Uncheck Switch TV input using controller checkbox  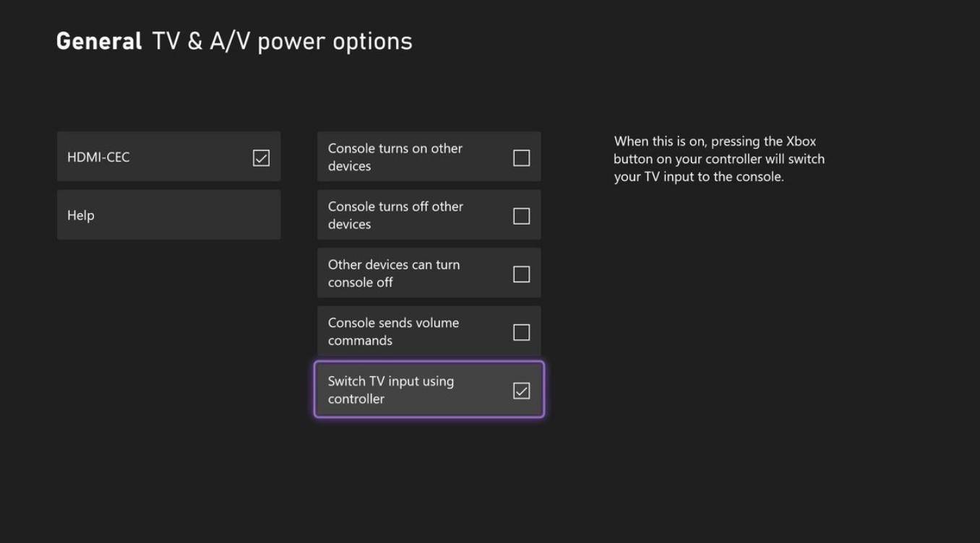pos(521,391)
